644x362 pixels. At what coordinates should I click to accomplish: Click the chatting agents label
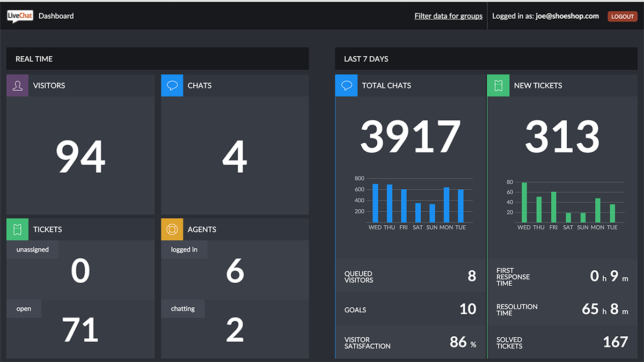(183, 309)
